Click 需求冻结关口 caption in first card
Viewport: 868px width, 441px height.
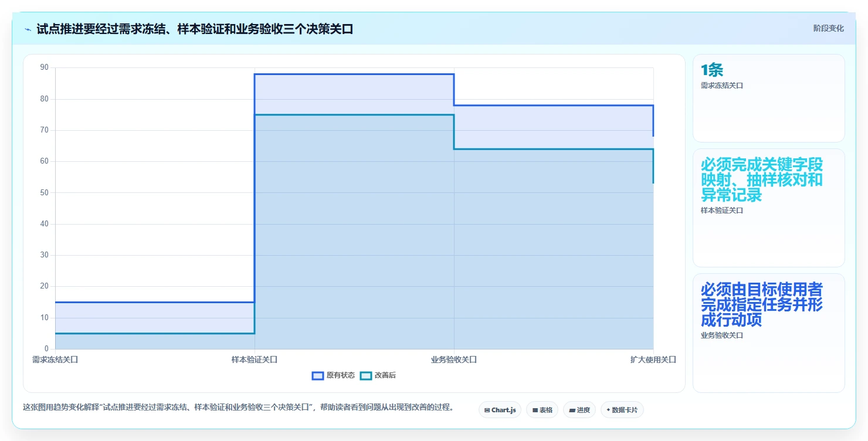(x=722, y=86)
